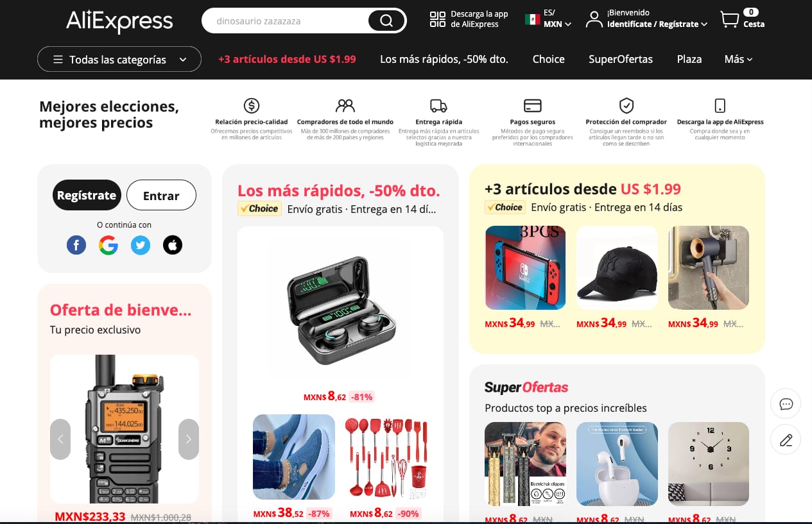This screenshot has width=812, height=524.
Task: Focus the search field with dinosaurio text
Action: (285, 21)
